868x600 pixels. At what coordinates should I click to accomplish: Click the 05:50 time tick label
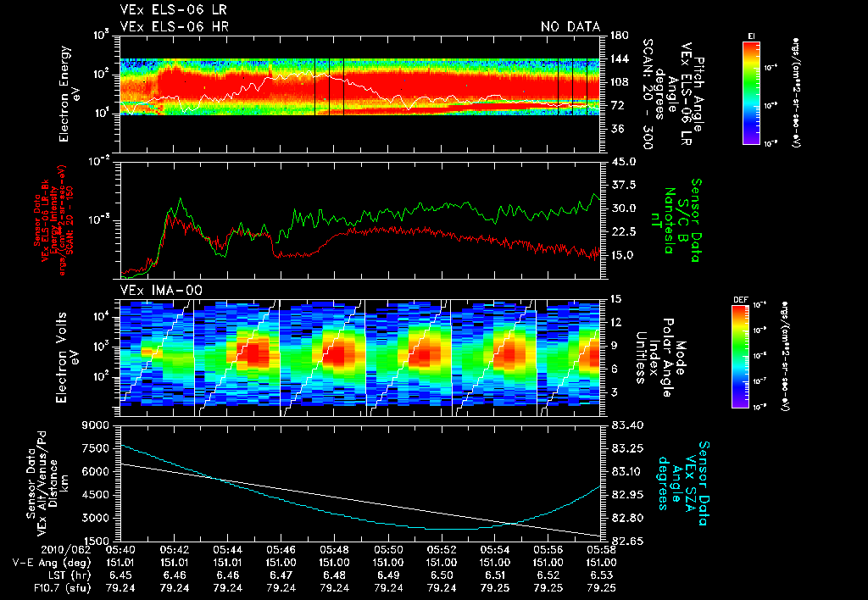387,549
